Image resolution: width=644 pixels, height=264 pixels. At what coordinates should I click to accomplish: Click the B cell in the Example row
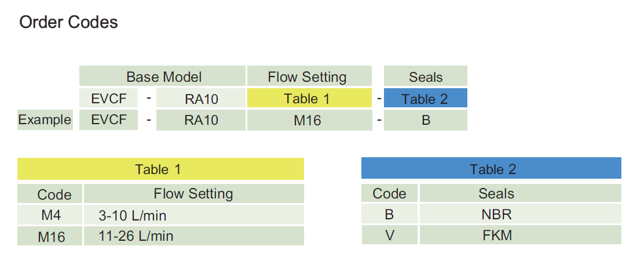click(425, 121)
